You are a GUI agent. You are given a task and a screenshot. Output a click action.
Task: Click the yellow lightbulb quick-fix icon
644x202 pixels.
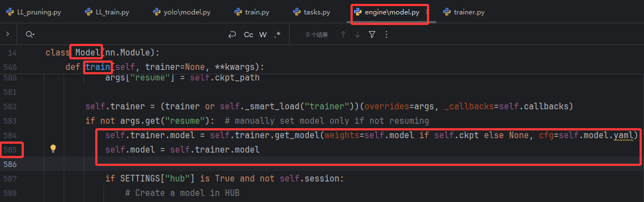pyautogui.click(x=53, y=149)
